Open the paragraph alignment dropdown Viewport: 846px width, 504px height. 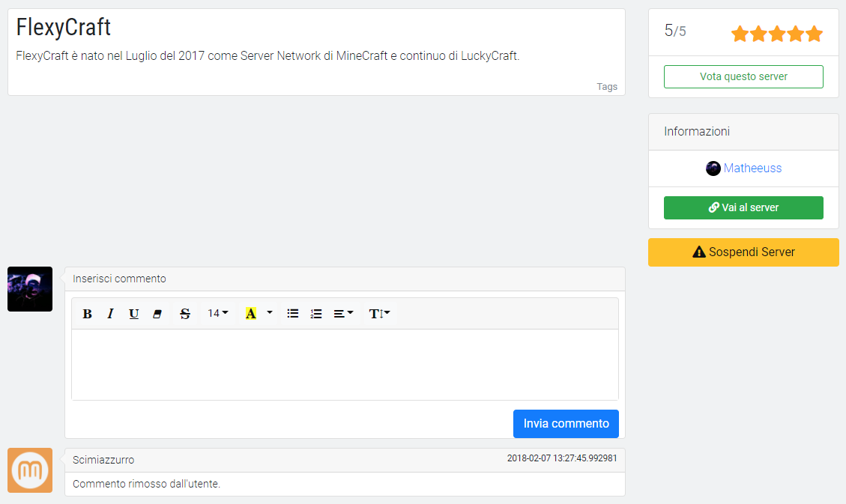pyautogui.click(x=343, y=314)
